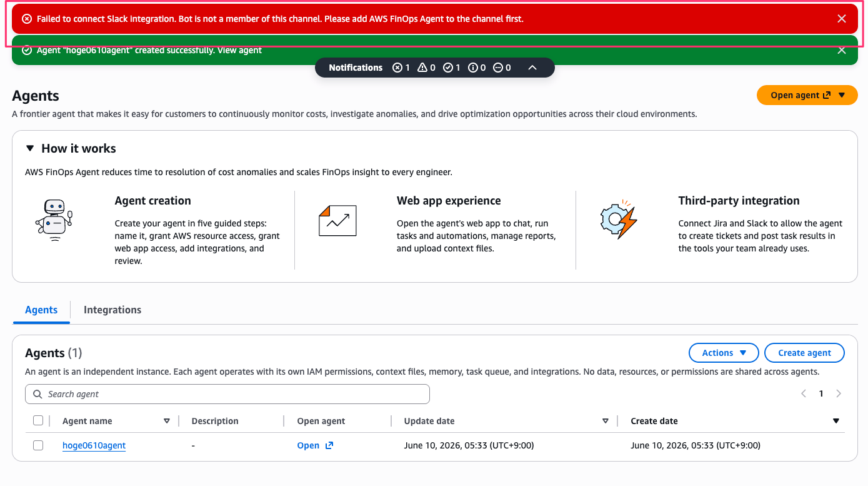Image resolution: width=868 pixels, height=486 pixels.
Task: Click the Agent creation heading text
Action: coord(153,201)
